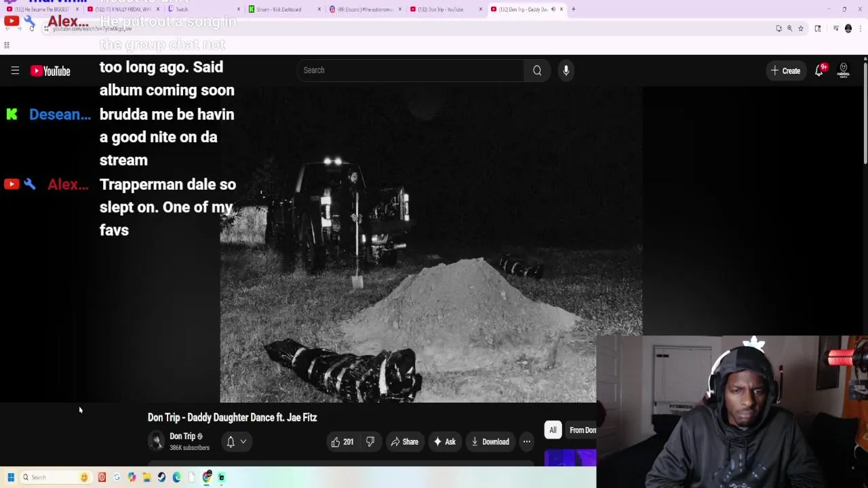Click the YouTube search magnifier button

(537, 70)
